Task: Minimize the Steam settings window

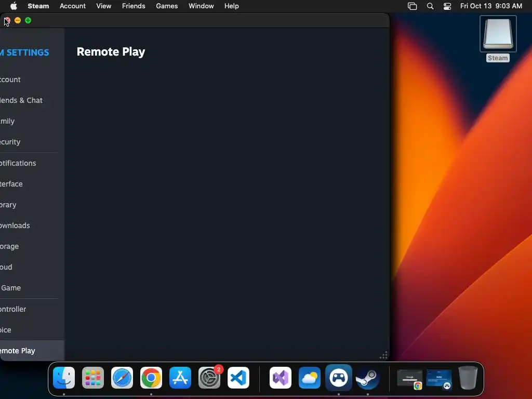Action: (18, 20)
